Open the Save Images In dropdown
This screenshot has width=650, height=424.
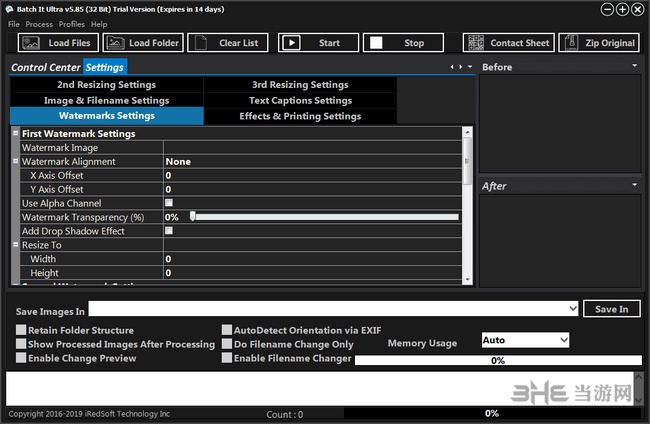572,308
